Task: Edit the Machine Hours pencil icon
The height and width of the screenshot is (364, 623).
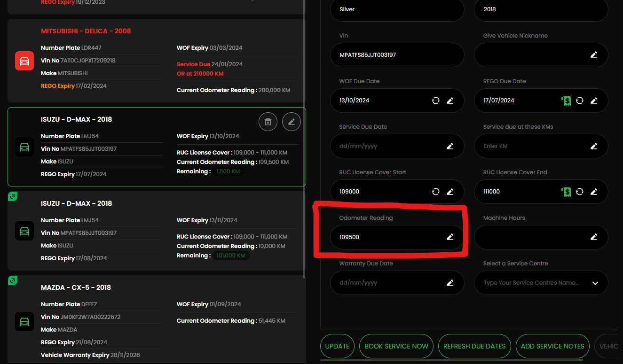Action: click(594, 237)
